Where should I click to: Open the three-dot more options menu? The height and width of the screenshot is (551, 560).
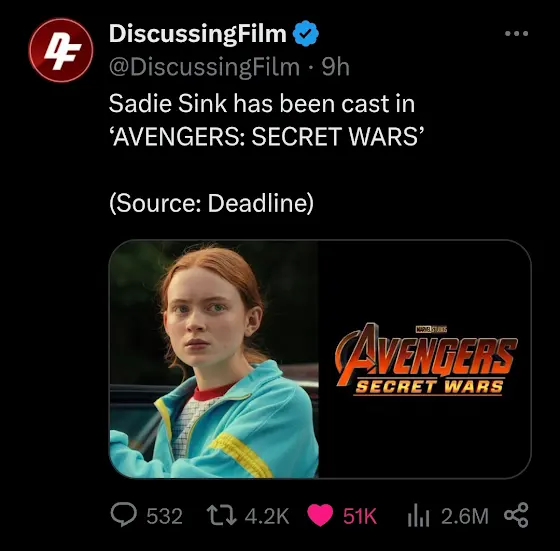tap(516, 34)
